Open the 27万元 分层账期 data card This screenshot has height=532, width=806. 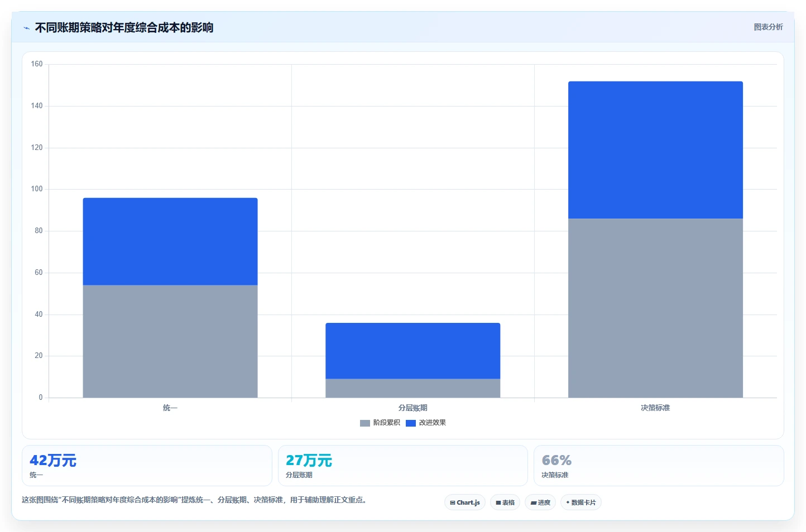[x=403, y=466]
